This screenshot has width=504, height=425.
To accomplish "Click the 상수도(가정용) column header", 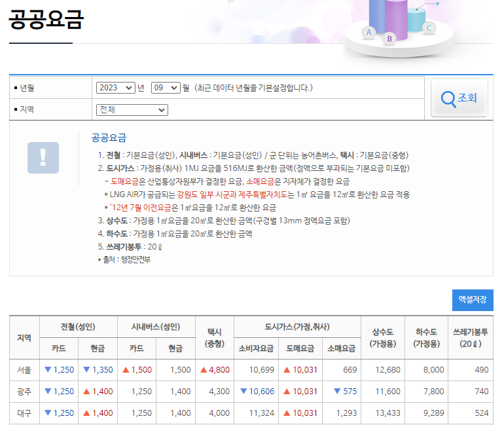I will (x=383, y=338).
